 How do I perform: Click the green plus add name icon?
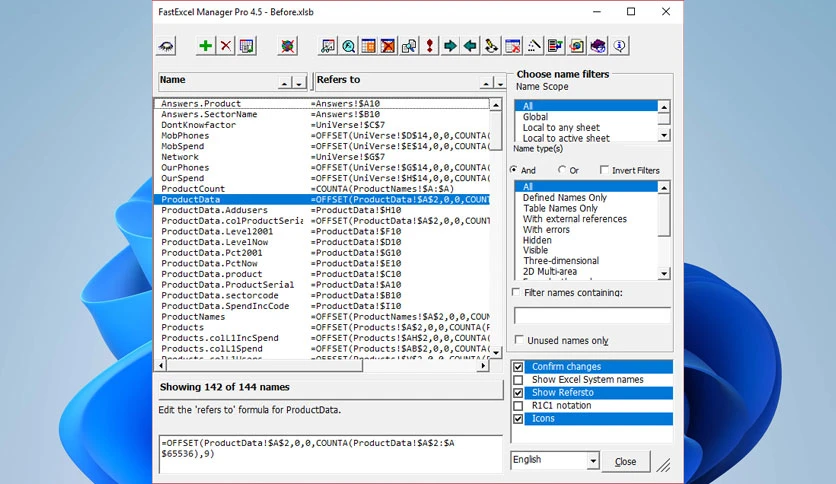205,46
